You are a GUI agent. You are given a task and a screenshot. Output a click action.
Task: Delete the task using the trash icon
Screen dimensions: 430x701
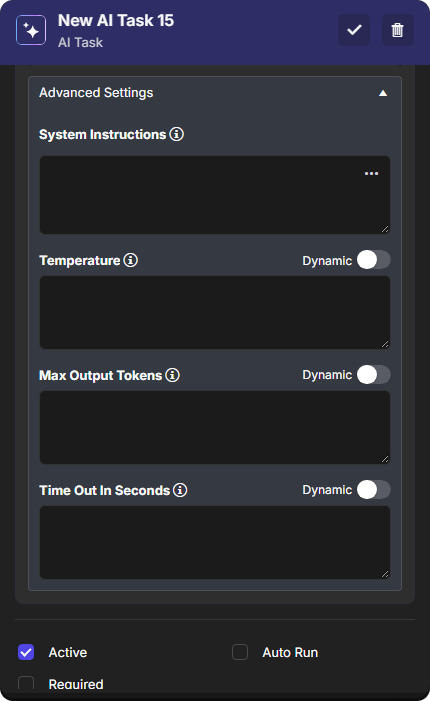(x=397, y=30)
